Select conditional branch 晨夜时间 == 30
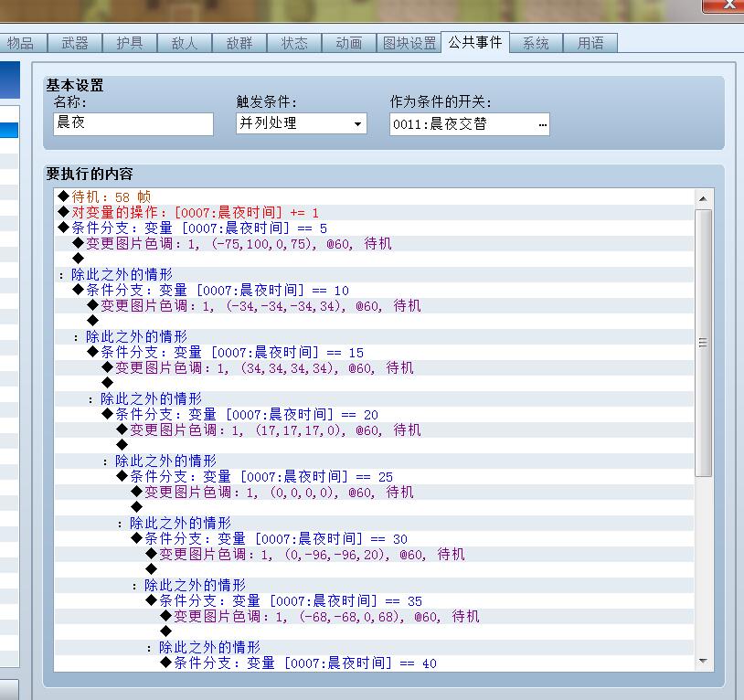 [374, 539]
